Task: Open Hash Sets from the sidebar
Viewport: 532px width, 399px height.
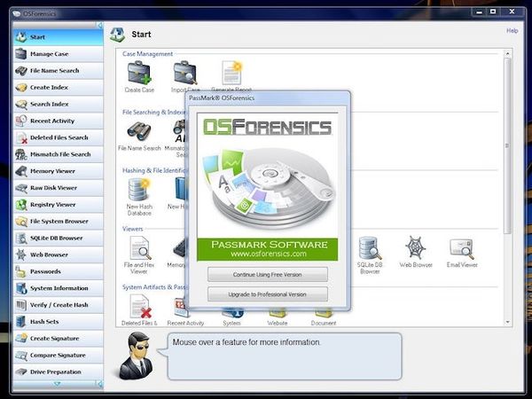Action: tap(59, 322)
